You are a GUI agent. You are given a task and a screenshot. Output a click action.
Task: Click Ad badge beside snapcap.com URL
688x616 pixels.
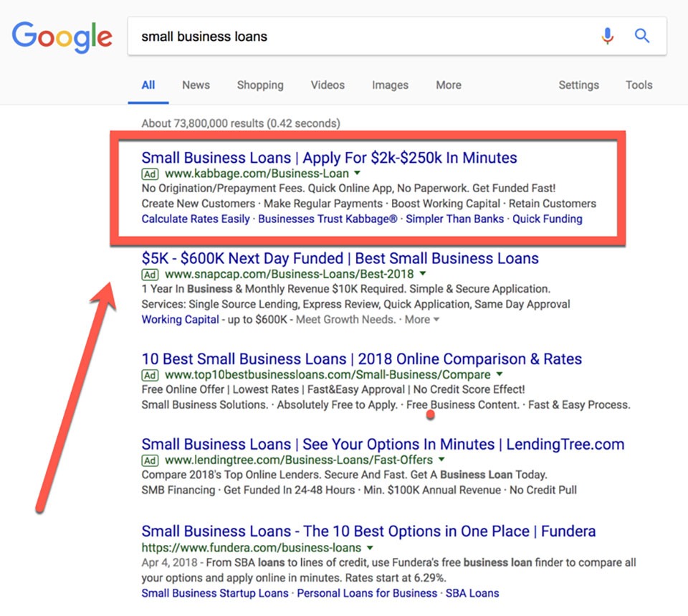click(x=150, y=275)
